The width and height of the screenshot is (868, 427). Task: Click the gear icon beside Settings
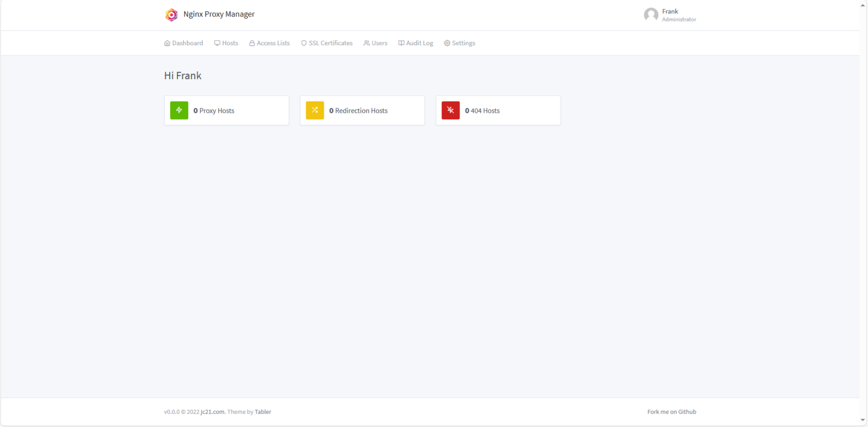point(447,43)
